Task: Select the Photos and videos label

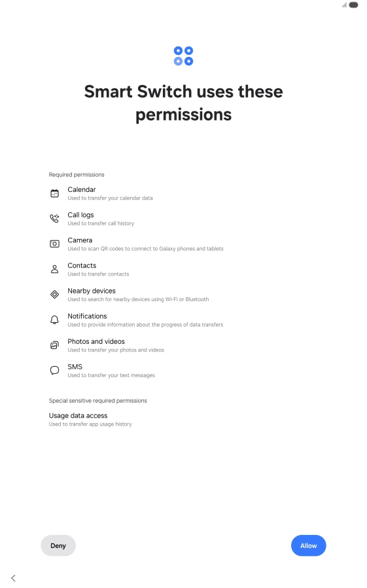Action: [x=96, y=342]
